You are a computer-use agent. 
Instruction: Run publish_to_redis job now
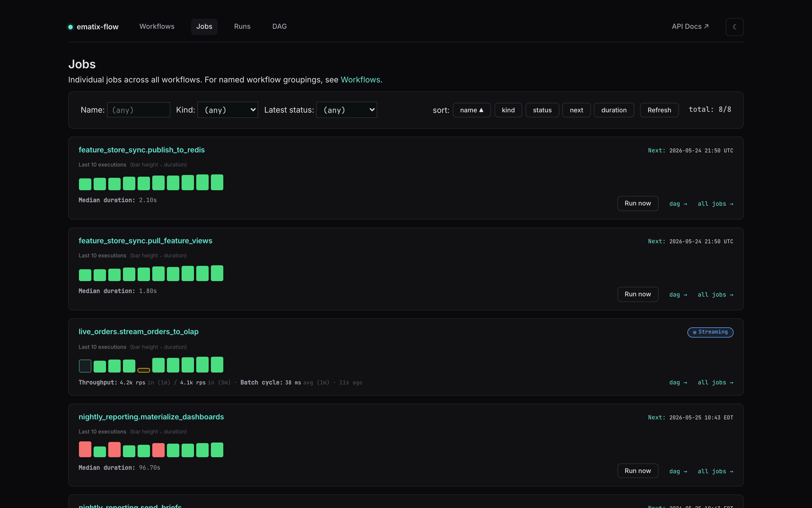pyautogui.click(x=637, y=203)
